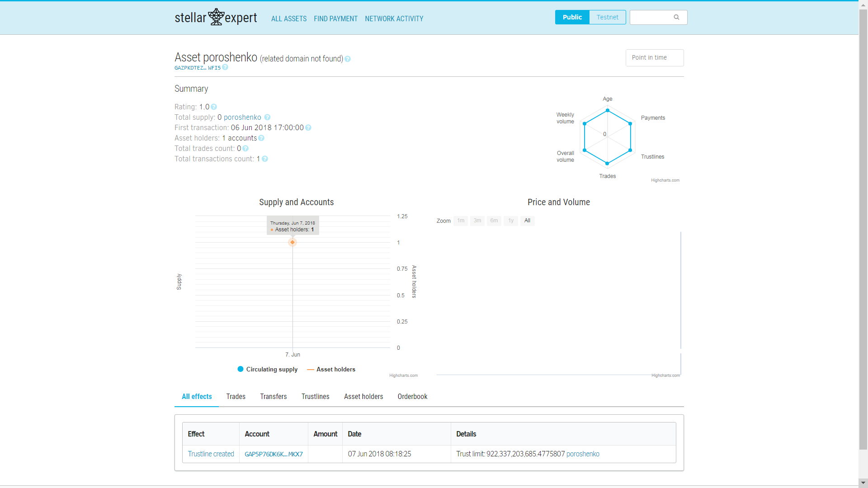
Task: Switch network to Public
Action: pyautogui.click(x=572, y=17)
